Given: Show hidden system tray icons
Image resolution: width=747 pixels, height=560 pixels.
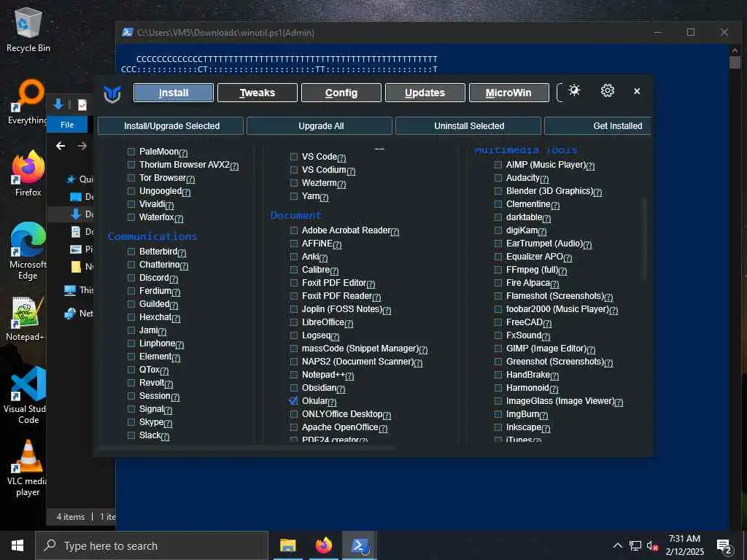Looking at the screenshot, I should pos(617,545).
